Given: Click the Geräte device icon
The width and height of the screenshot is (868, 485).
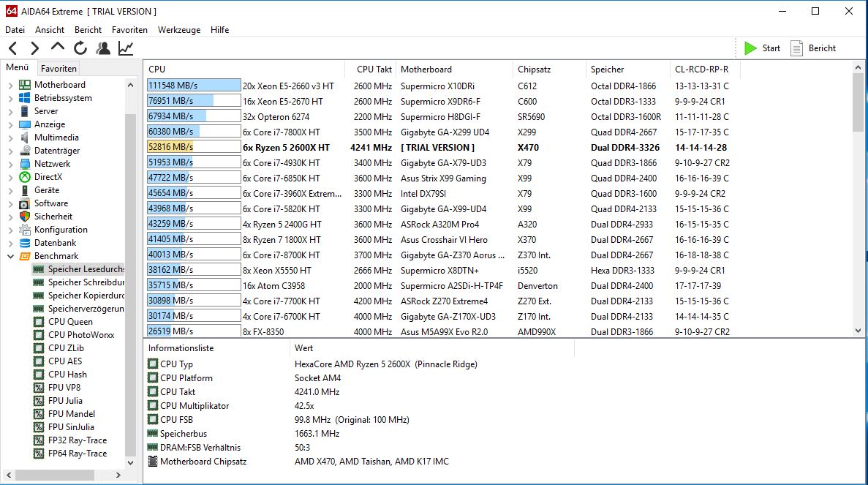Looking at the screenshot, I should coord(25,190).
